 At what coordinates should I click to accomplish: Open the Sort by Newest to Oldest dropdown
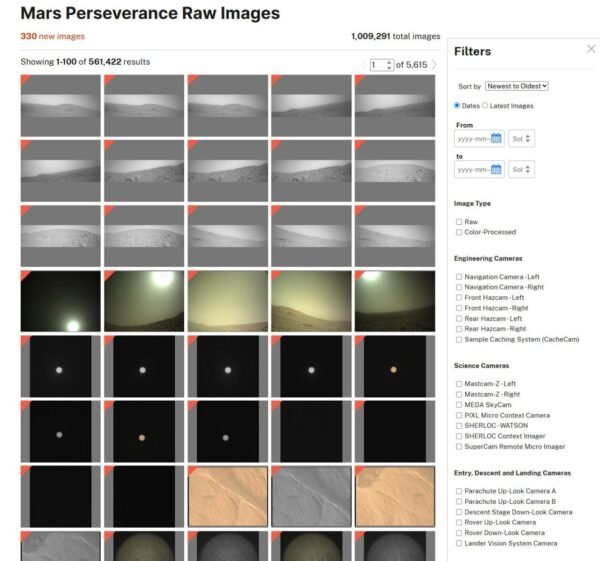(x=517, y=86)
